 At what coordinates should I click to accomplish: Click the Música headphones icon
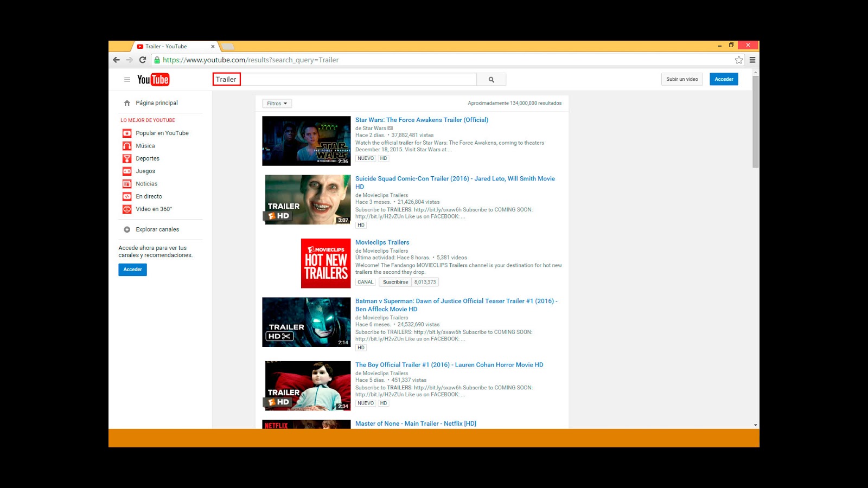point(127,146)
